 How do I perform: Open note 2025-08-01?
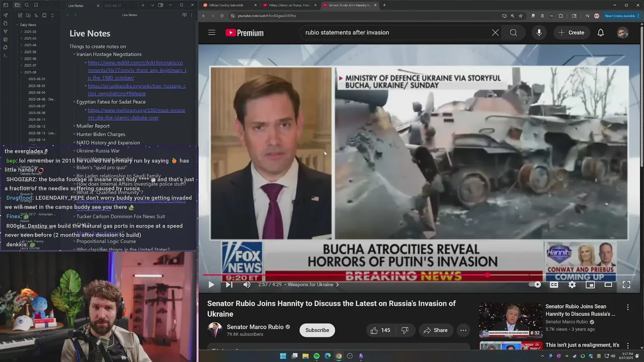pyautogui.click(x=37, y=79)
